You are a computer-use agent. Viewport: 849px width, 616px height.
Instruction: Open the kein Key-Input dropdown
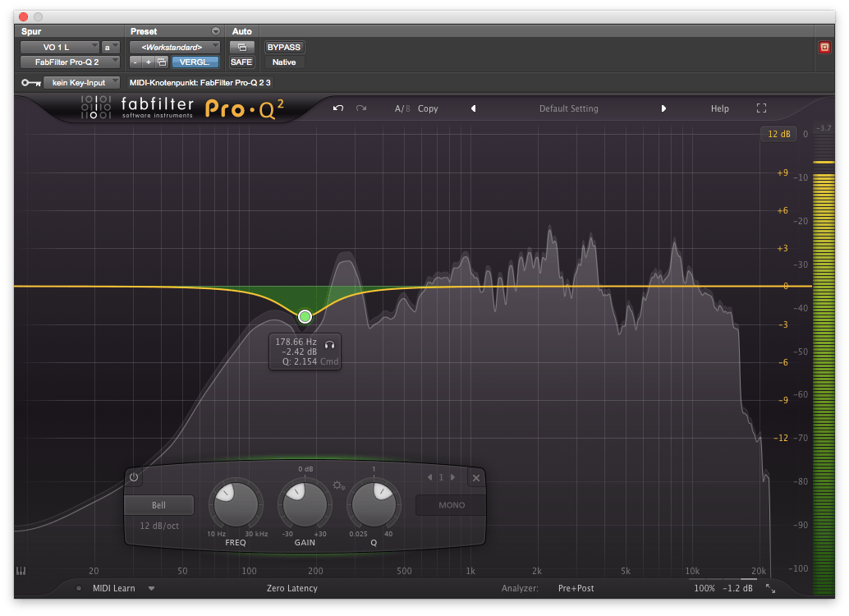pyautogui.click(x=82, y=83)
